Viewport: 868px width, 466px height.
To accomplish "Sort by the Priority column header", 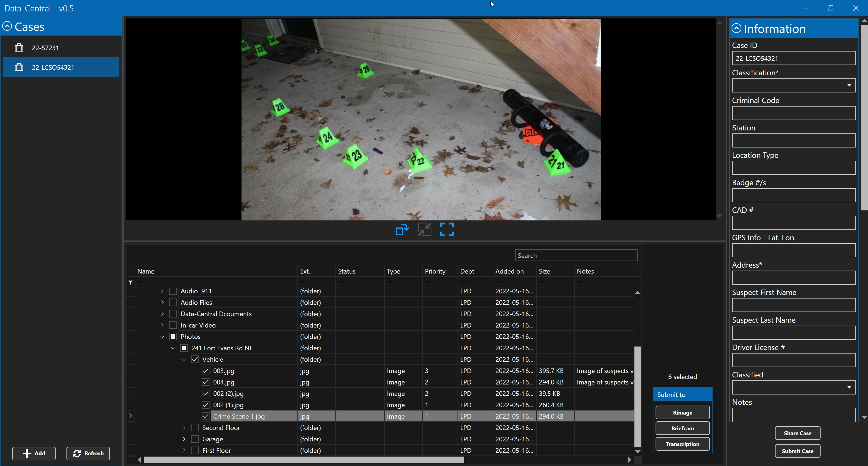I will tap(440, 271).
